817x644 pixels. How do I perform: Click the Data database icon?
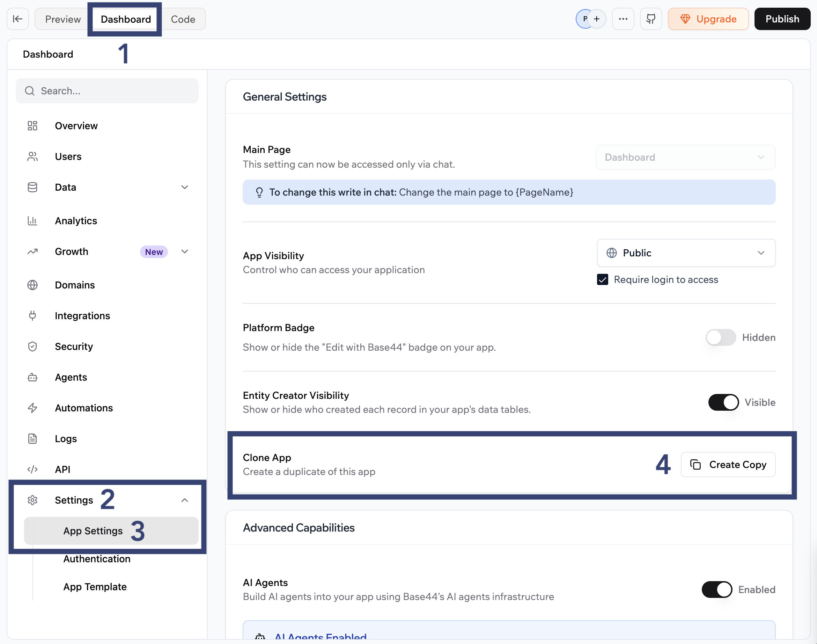coord(32,188)
